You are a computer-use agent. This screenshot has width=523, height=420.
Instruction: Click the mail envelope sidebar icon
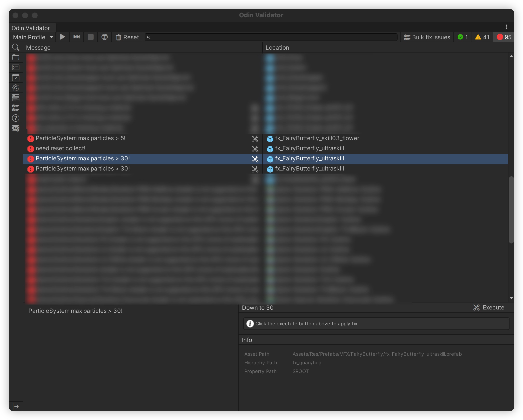pos(16,128)
